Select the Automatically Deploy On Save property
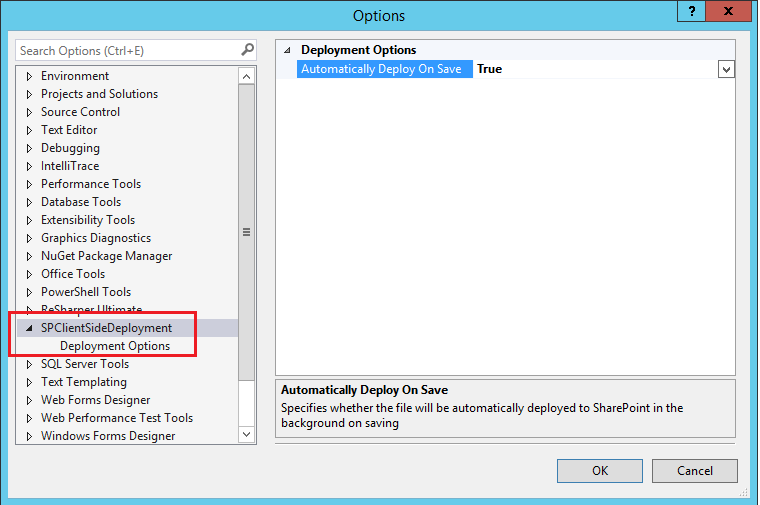Viewport: 760px width, 505px height. (381, 69)
